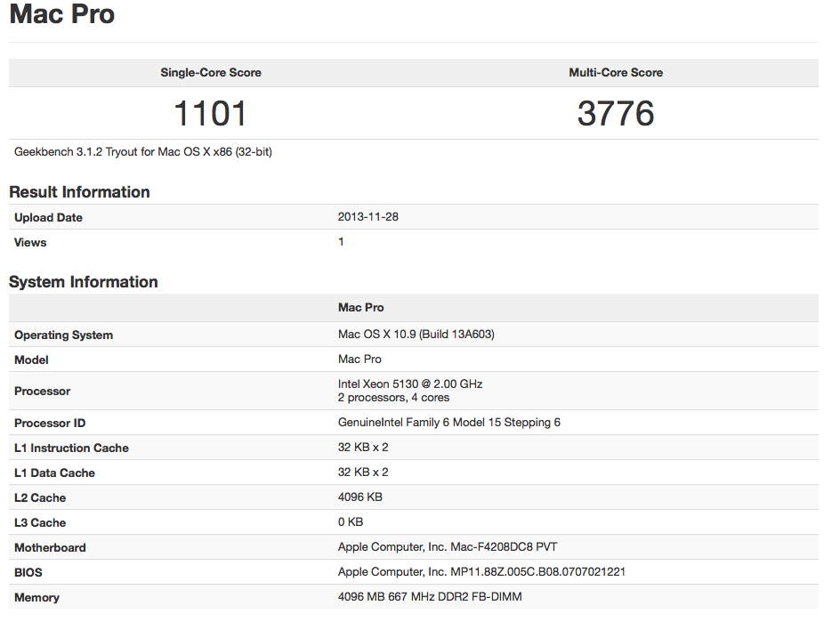The width and height of the screenshot is (840, 622).
Task: Click the System Information heading
Action: click(83, 282)
